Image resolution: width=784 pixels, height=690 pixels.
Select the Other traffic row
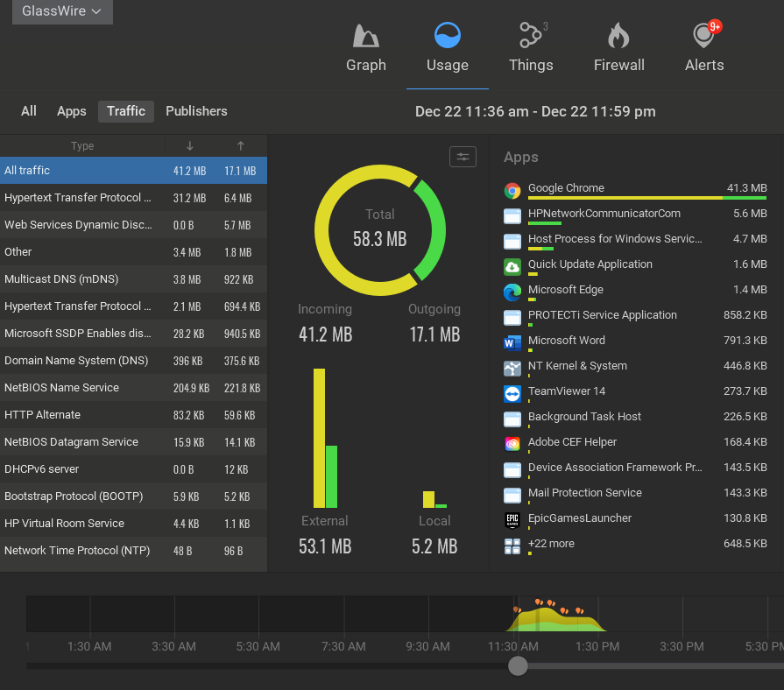point(133,252)
